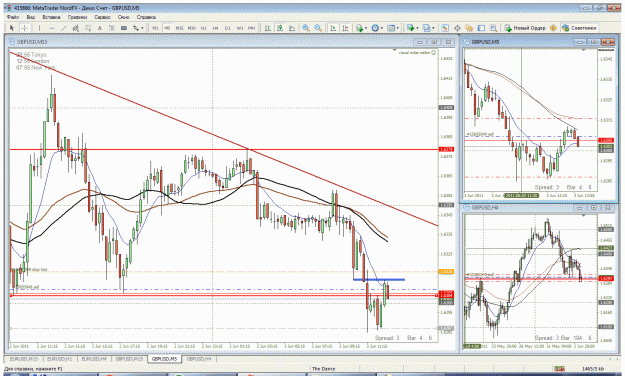Switch to the GBPUSD,H4 chart tab

[199, 359]
